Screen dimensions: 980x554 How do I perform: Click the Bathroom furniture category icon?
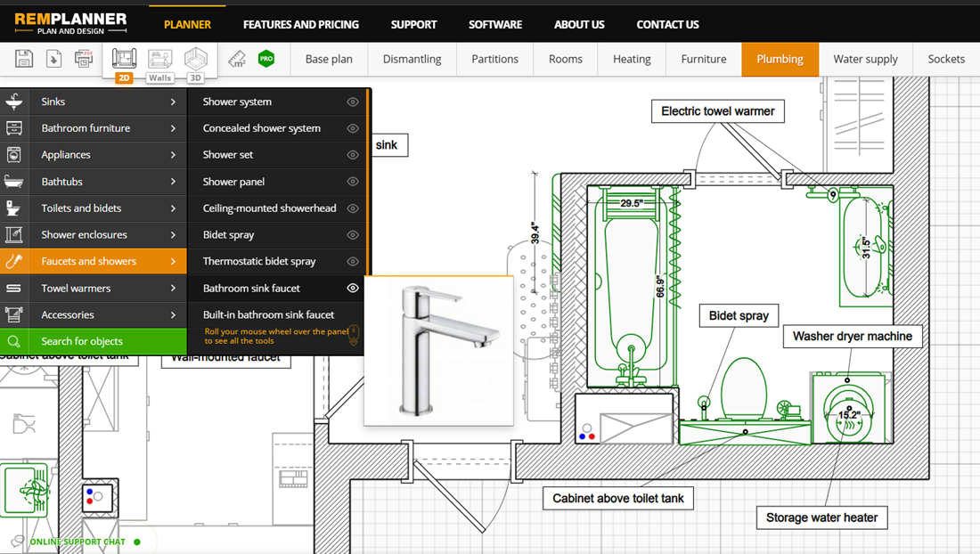[x=13, y=128]
